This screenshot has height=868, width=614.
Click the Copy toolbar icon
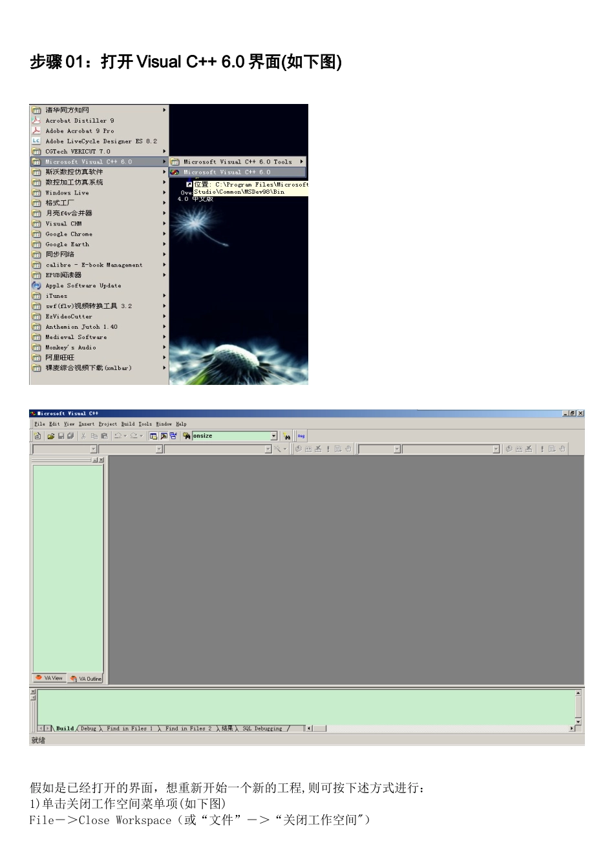click(x=94, y=436)
